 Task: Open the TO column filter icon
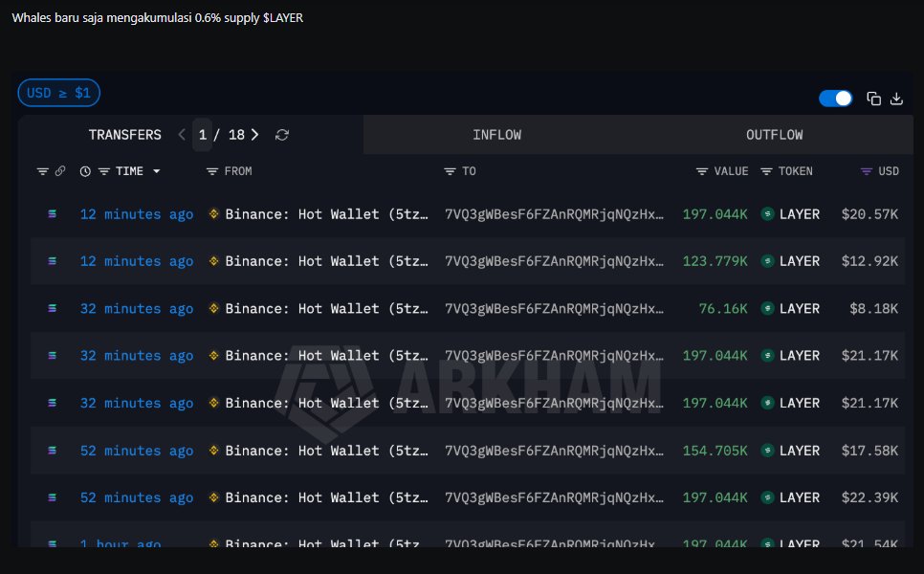pyautogui.click(x=450, y=171)
